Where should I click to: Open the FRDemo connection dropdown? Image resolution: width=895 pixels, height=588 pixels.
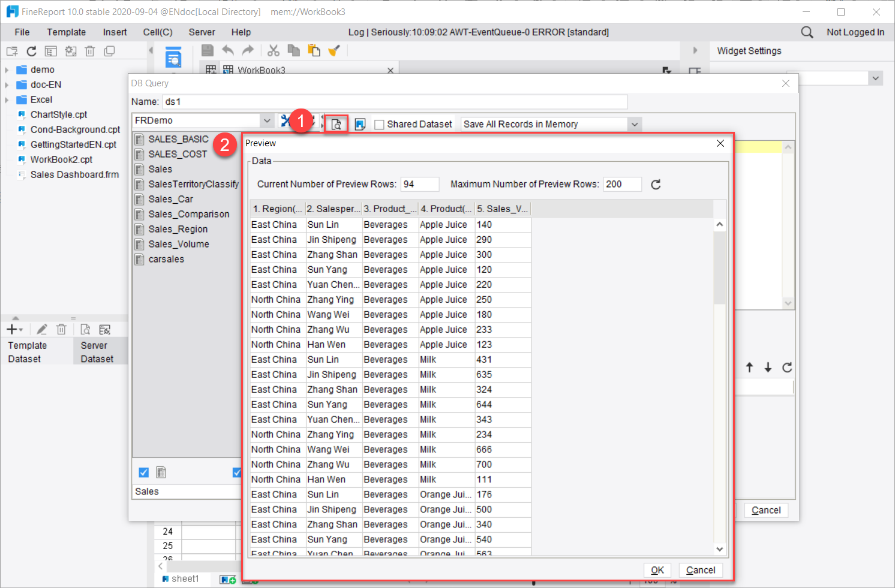click(267, 120)
